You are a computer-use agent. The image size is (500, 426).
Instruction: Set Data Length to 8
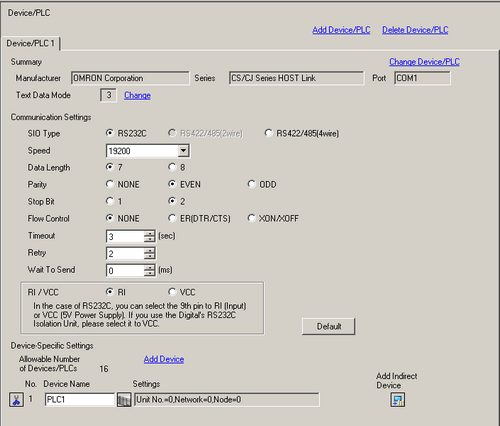pyautogui.click(x=177, y=167)
